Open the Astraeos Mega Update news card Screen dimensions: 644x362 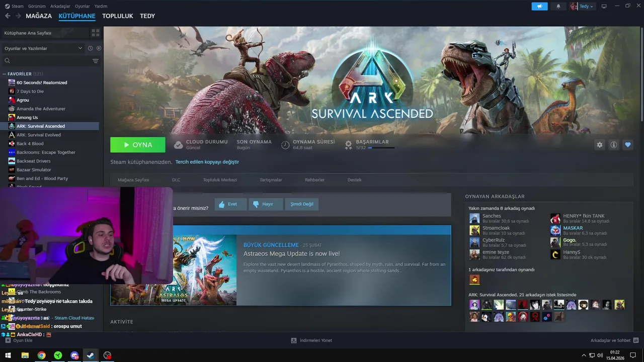point(281,265)
